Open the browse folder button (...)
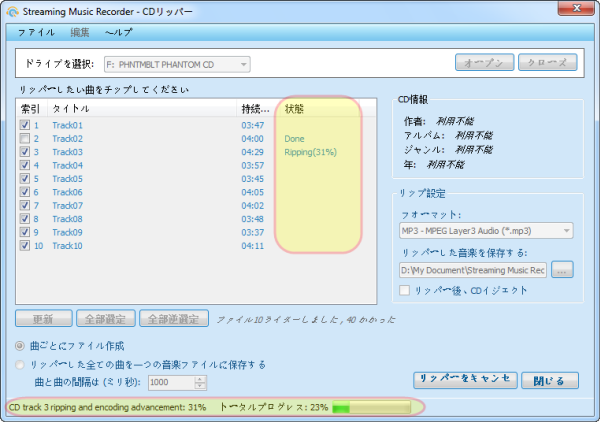Viewport: 600px width, 422px height. click(x=562, y=270)
